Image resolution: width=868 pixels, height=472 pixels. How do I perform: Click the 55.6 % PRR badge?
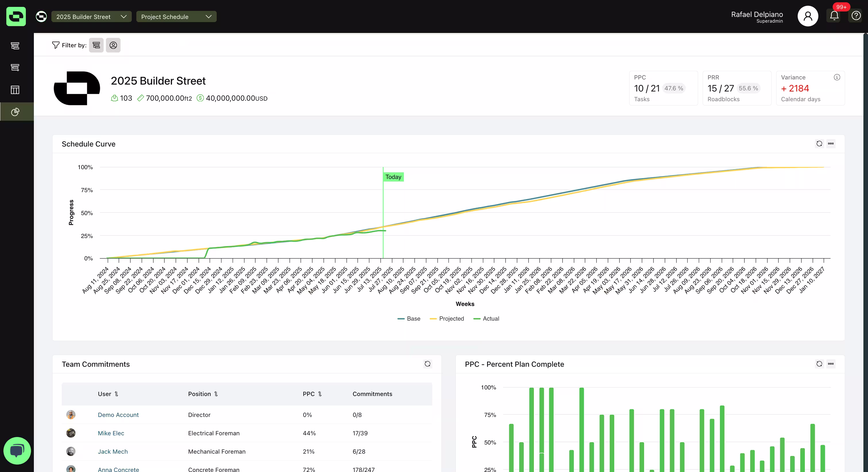click(x=748, y=88)
